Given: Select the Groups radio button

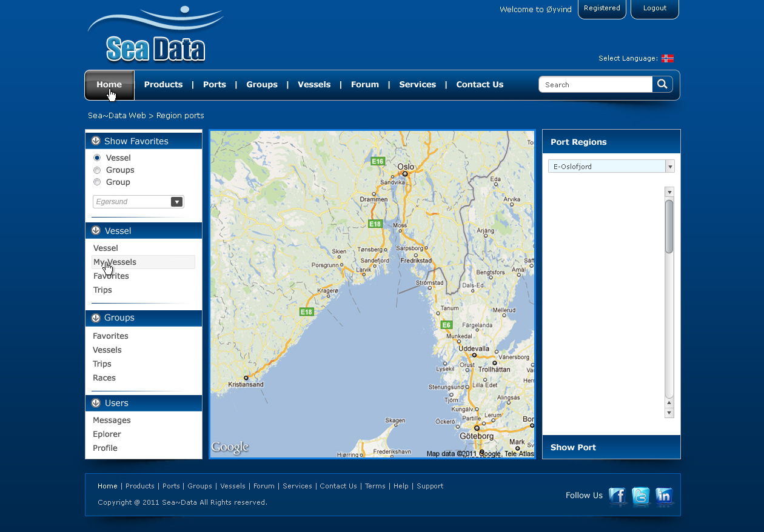Looking at the screenshot, I should [x=97, y=170].
